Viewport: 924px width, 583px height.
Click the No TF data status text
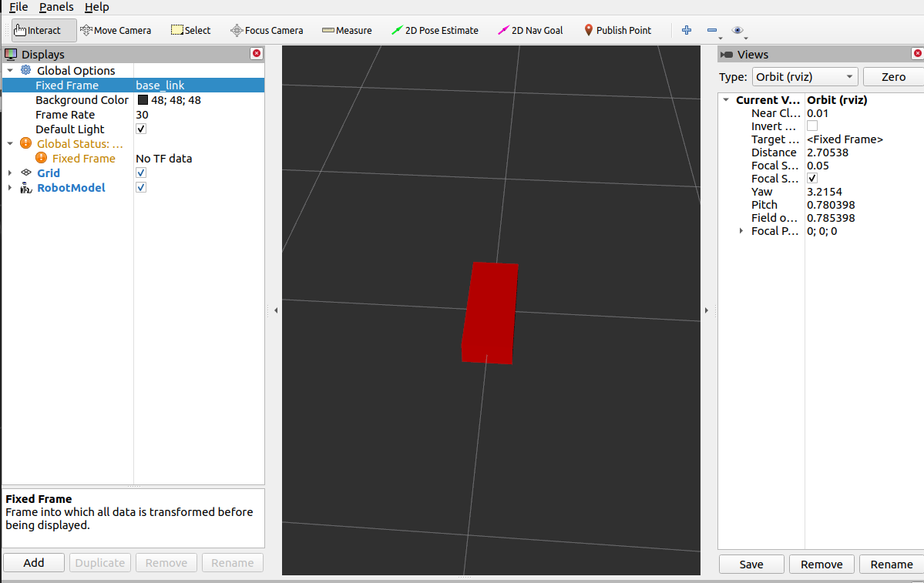coord(164,158)
